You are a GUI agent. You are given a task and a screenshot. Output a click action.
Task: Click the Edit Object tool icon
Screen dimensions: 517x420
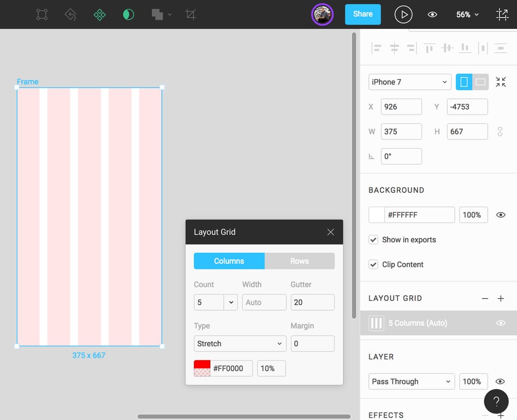point(42,15)
